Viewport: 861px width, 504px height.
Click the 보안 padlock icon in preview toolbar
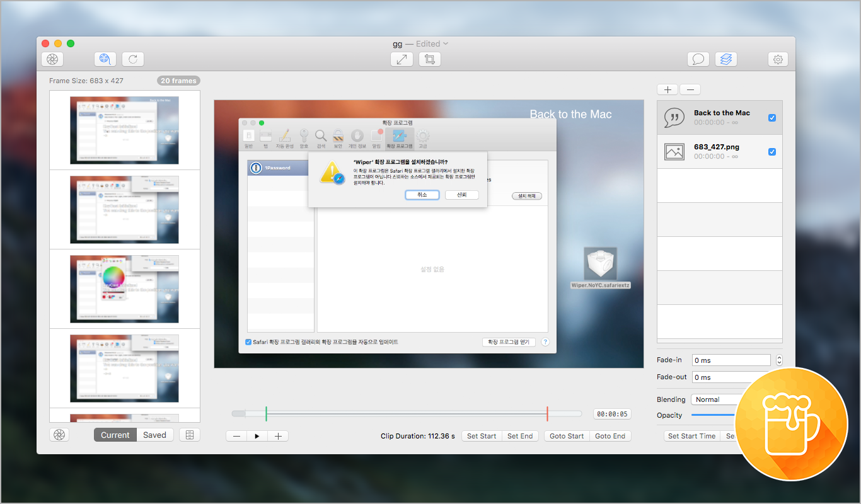click(338, 136)
